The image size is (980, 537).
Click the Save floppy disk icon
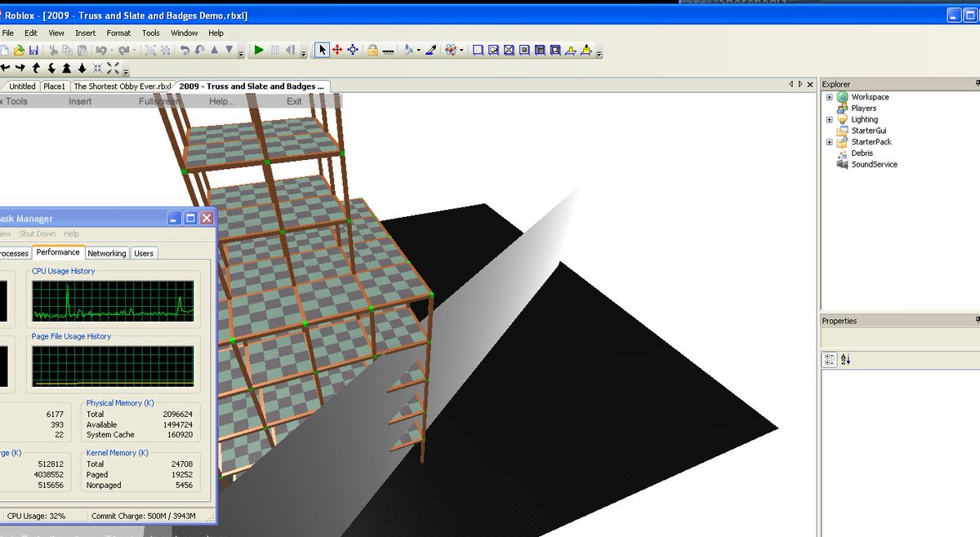[x=33, y=50]
